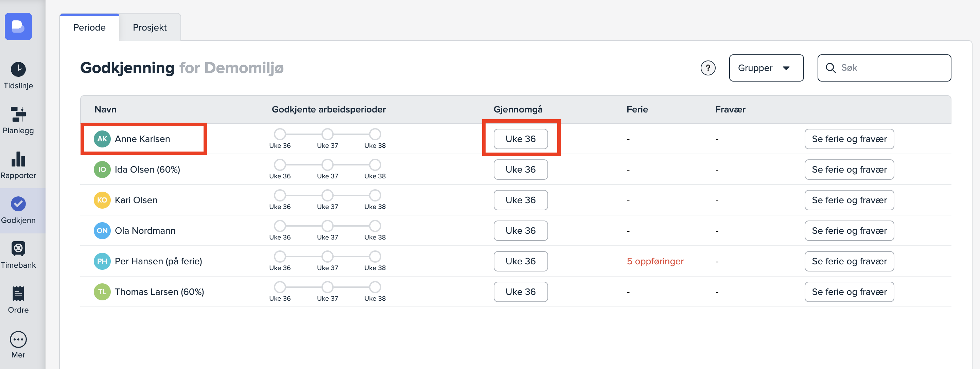The width and height of the screenshot is (980, 369).
Task: Click Uke 36 button for Ida Olsen
Action: (x=520, y=169)
